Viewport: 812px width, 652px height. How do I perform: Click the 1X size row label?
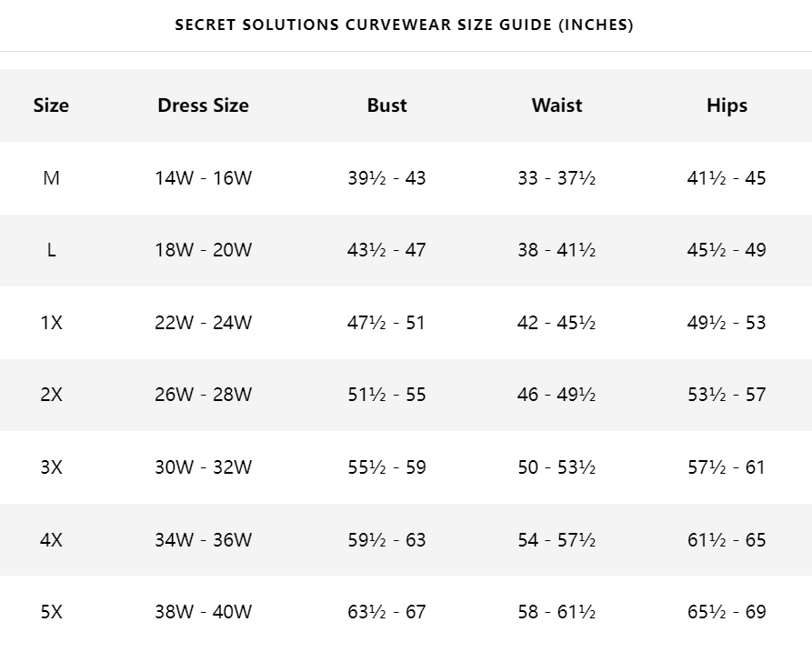[x=51, y=323]
